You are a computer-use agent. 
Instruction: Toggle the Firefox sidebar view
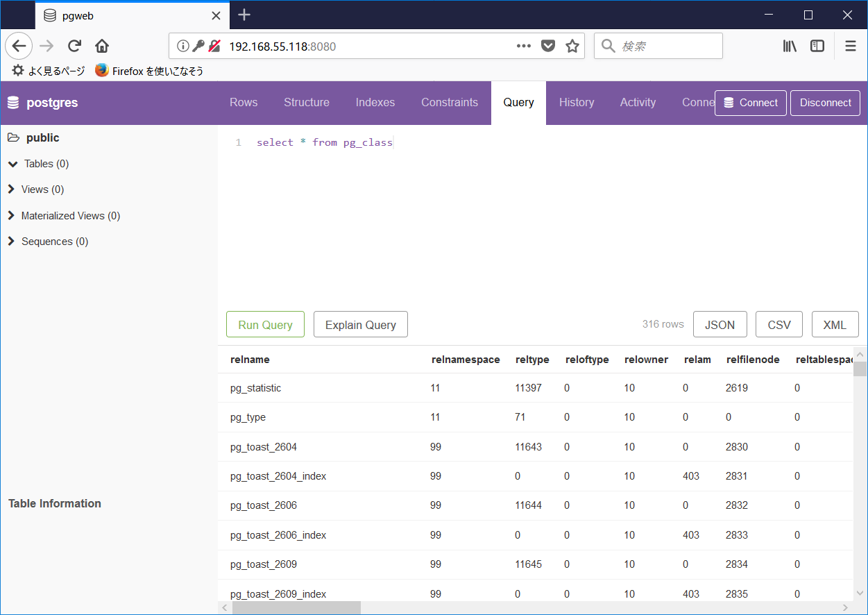(x=817, y=46)
